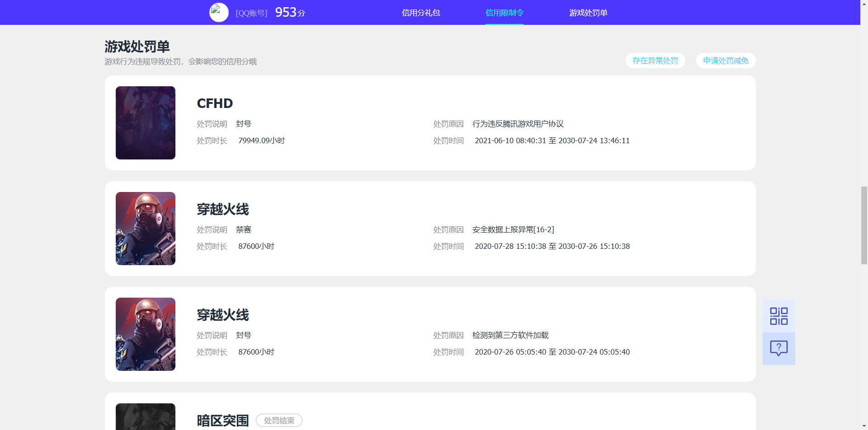Screen dimensions: 868x430
Task: Click the CFHD title text
Action: pos(215,103)
